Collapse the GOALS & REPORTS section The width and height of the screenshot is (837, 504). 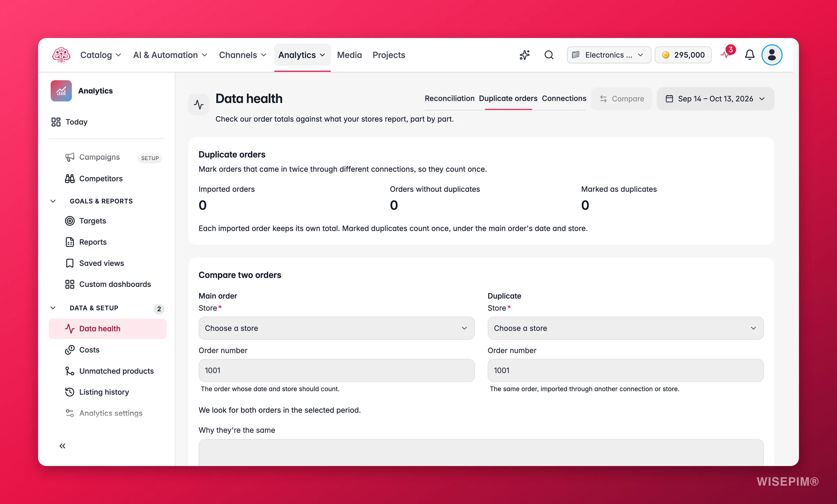(53, 201)
